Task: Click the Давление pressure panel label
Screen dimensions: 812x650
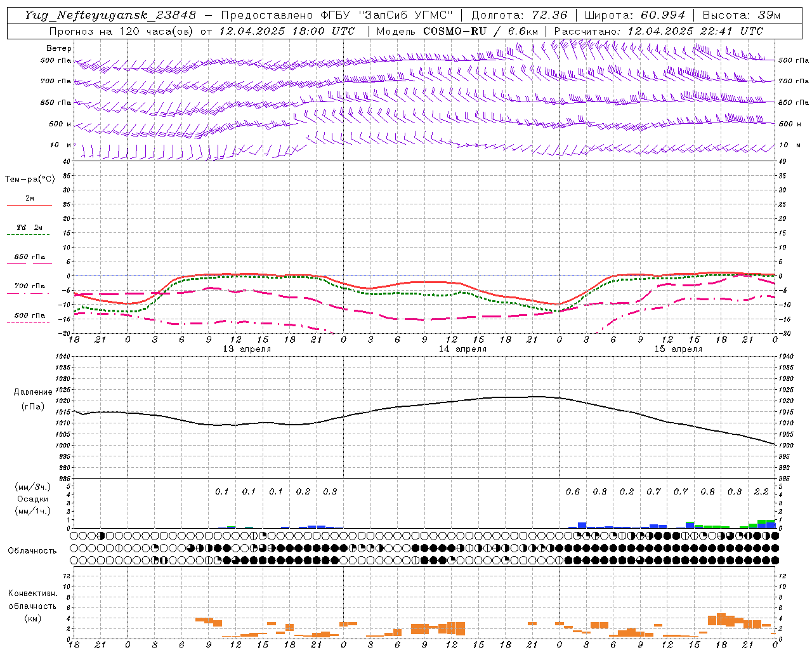Action: pos(33,392)
